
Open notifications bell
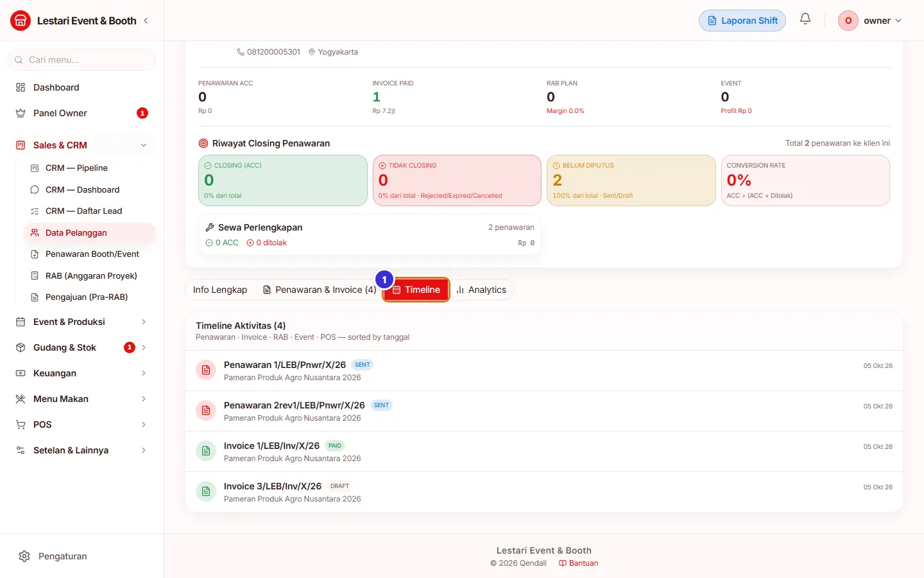click(x=805, y=19)
